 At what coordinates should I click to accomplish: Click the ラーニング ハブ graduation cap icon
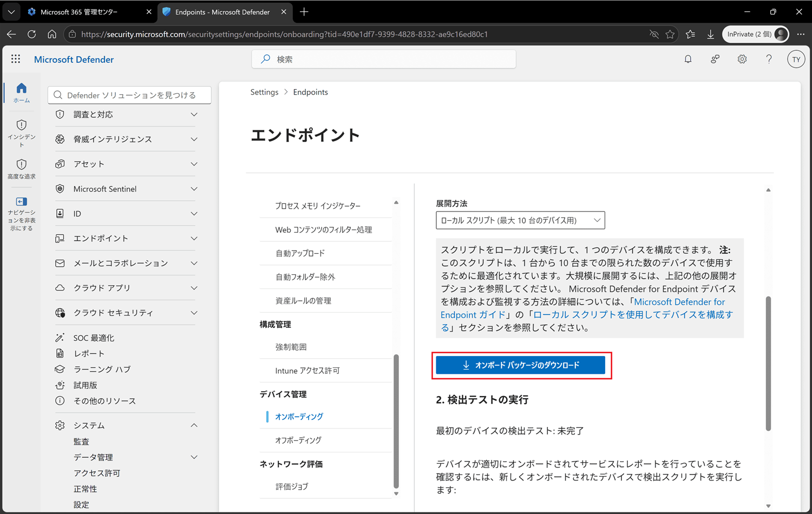click(60, 369)
